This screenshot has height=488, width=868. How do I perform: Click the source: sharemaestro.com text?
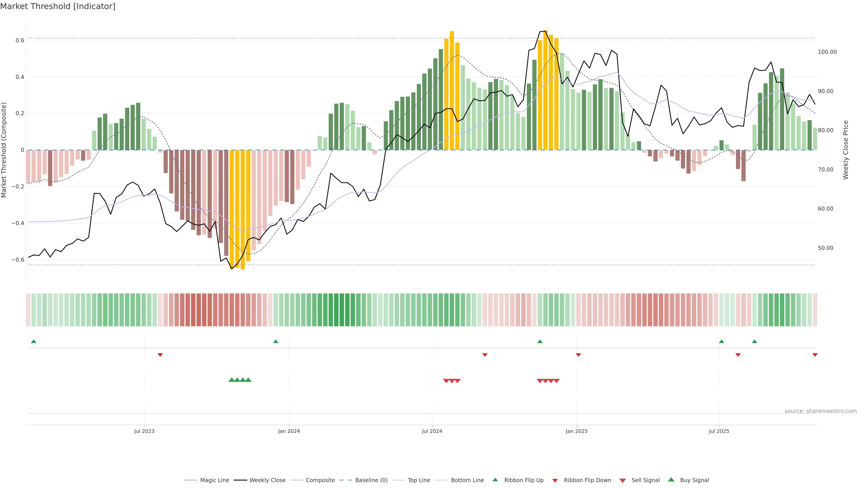coord(821,411)
